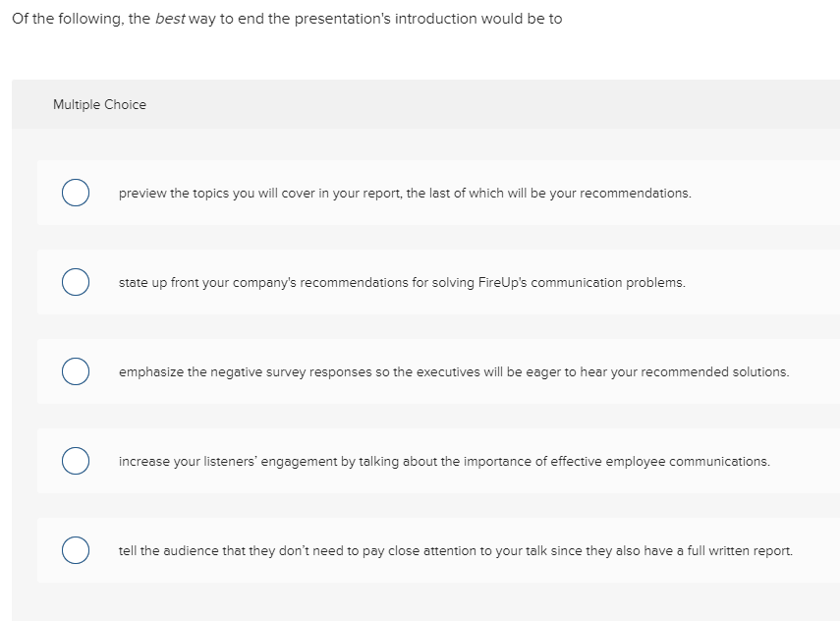Click the answer text mentioning a full written report
The height and width of the screenshot is (621, 840).
point(455,551)
